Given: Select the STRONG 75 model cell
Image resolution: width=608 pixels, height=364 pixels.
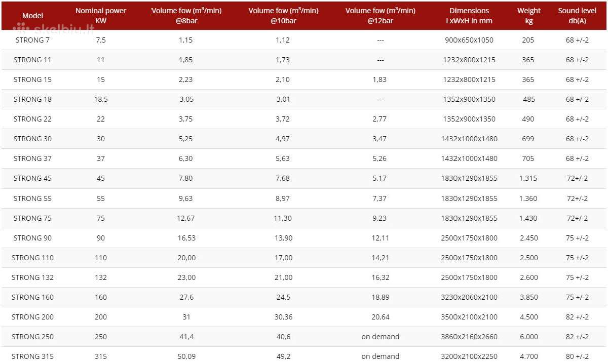Looking at the screenshot, I should coord(32,218).
